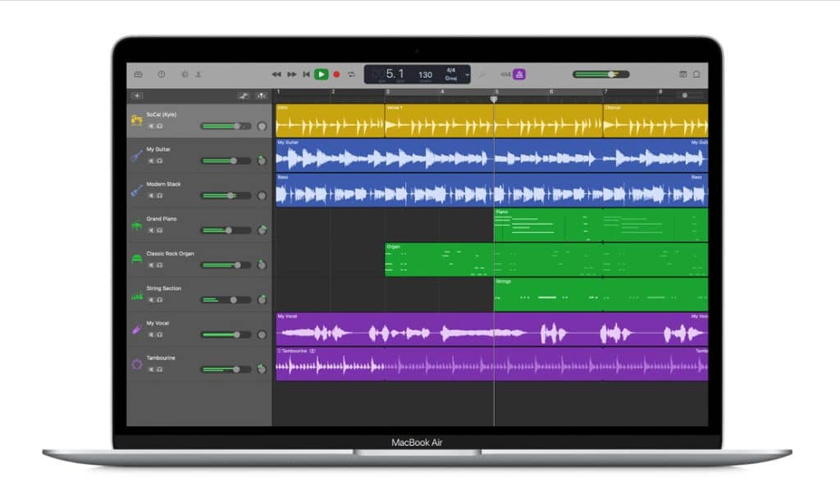840x504 pixels.
Task: Mute the String Section track
Action: [151, 300]
